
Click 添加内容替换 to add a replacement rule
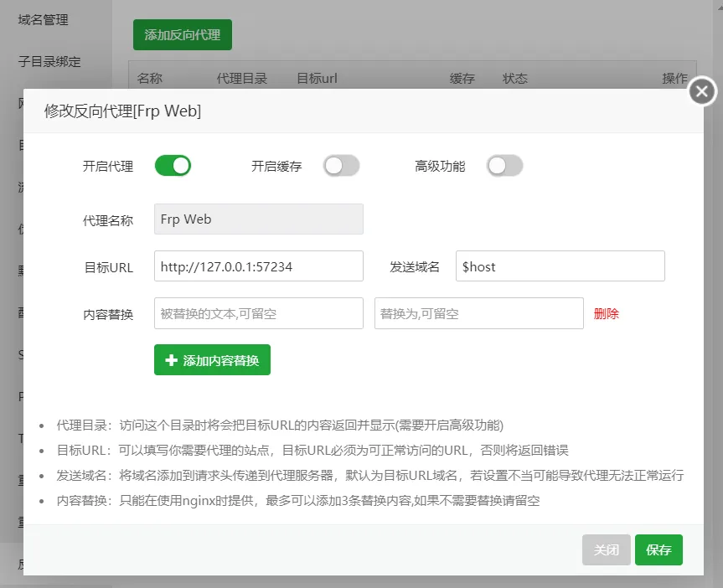coord(212,360)
